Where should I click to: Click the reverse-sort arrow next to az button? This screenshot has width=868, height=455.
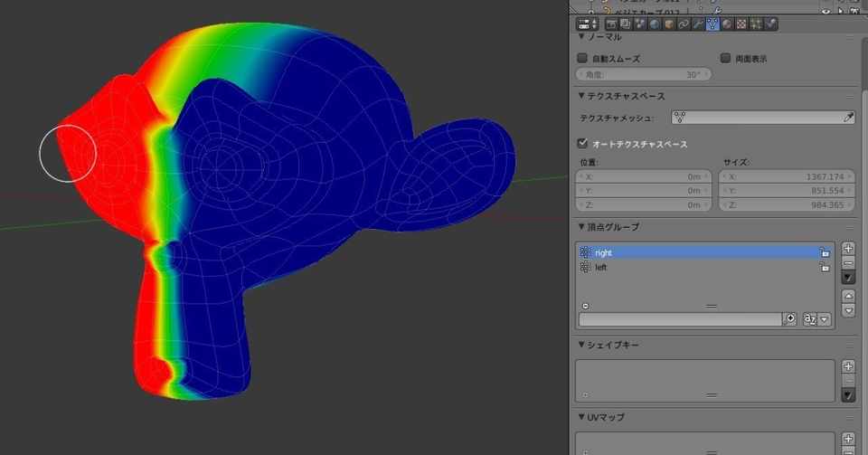point(825,319)
